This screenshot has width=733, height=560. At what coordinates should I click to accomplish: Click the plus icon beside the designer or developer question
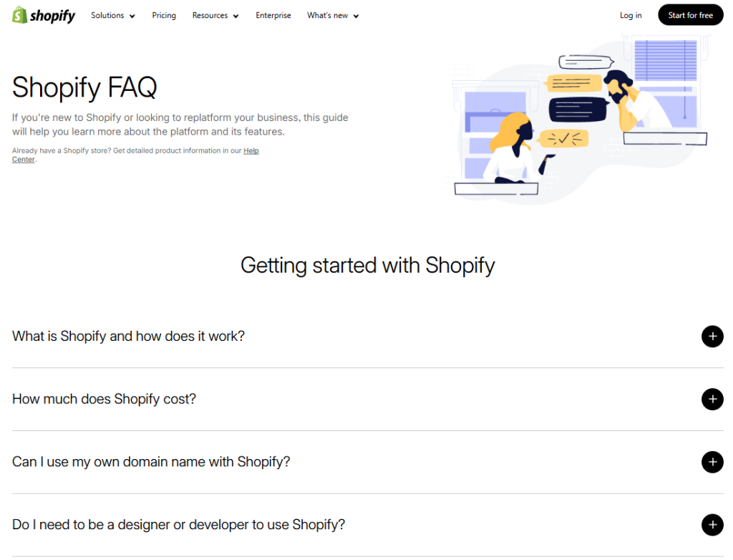tap(712, 525)
